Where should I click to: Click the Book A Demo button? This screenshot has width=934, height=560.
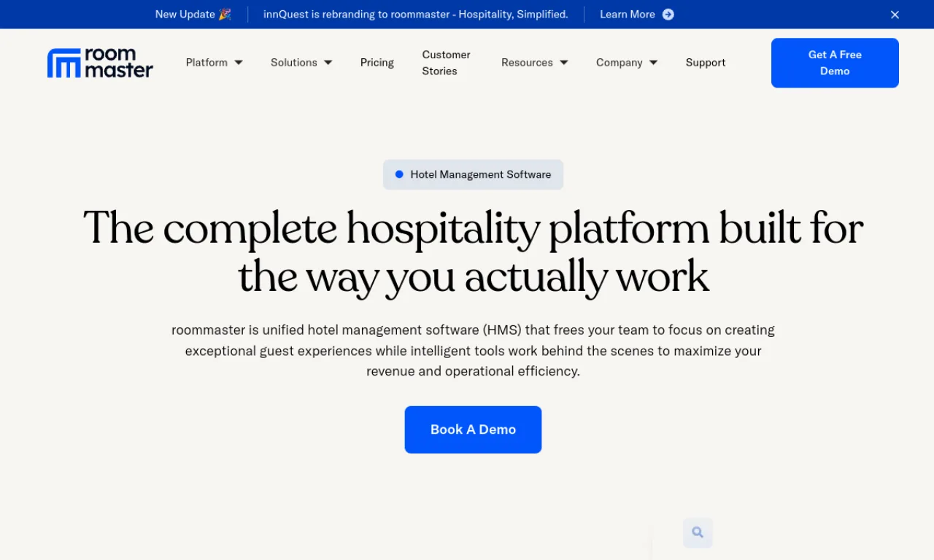click(x=473, y=429)
